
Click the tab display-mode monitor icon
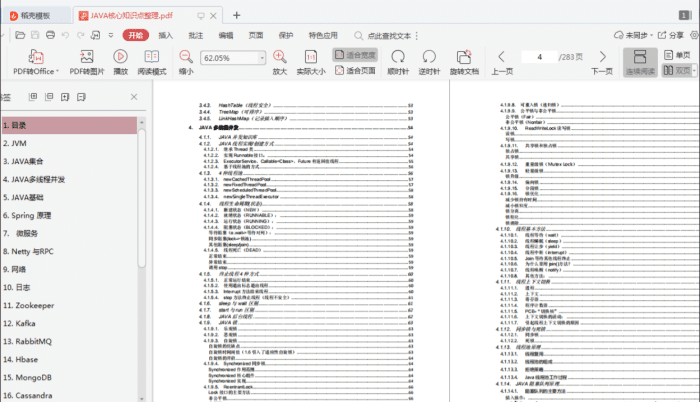click(x=201, y=16)
